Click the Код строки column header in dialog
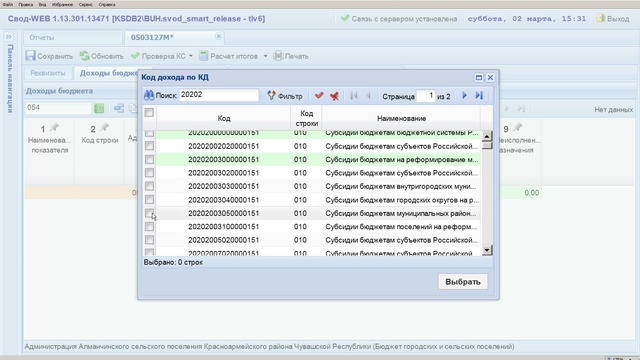The image size is (640, 360). 307,118
